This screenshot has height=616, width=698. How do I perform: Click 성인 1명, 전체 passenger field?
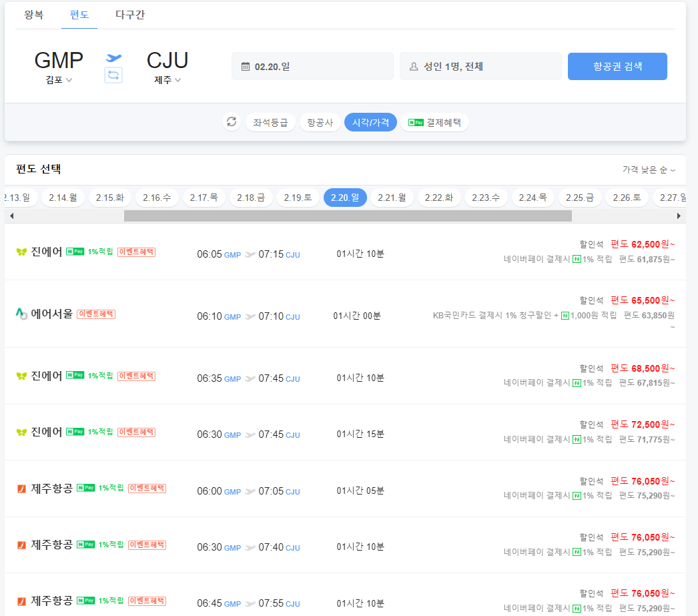pos(480,66)
